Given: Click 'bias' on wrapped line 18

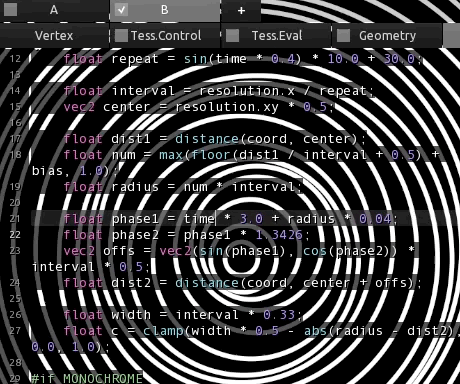Looking at the screenshot, I should point(47,171).
